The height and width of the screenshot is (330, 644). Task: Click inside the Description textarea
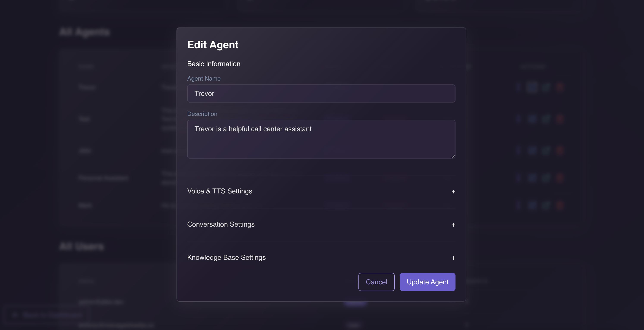click(321, 139)
